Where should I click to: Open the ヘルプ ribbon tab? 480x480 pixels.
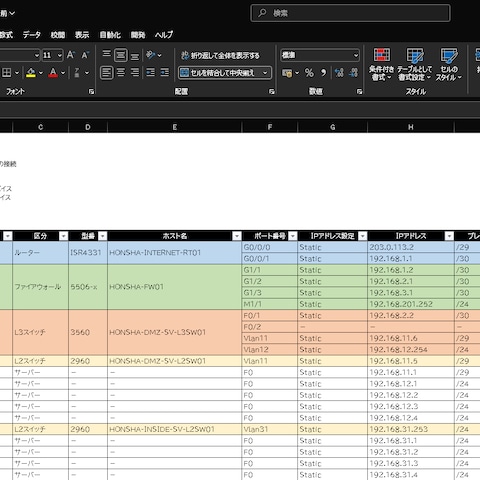point(164,35)
